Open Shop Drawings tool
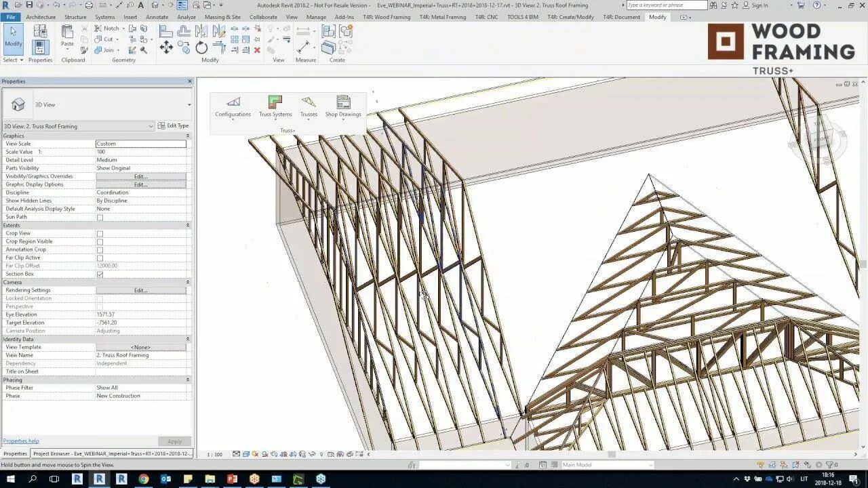The image size is (868, 488). point(343,106)
